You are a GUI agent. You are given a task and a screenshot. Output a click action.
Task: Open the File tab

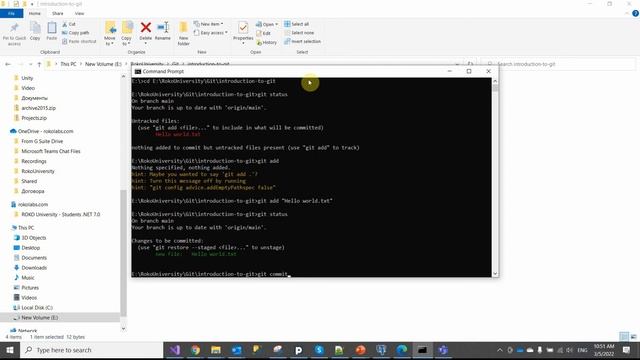pyautogui.click(x=11, y=13)
